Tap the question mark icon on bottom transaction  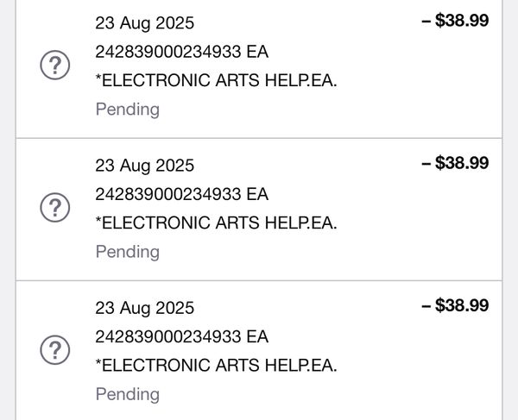[55, 350]
